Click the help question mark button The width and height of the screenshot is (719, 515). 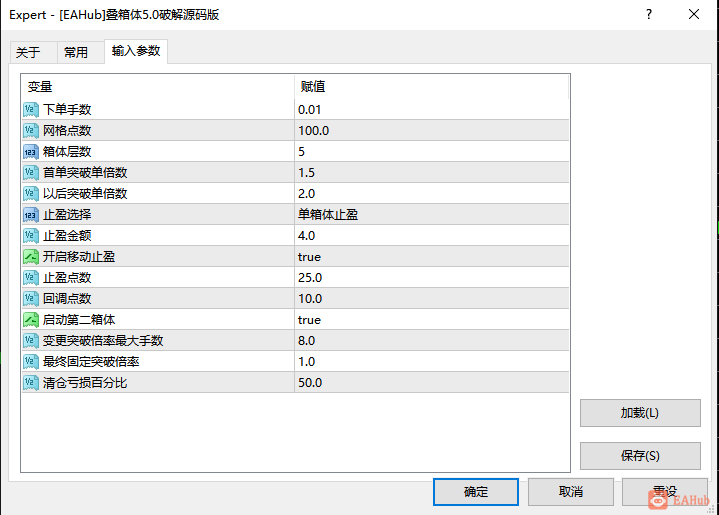tap(649, 15)
